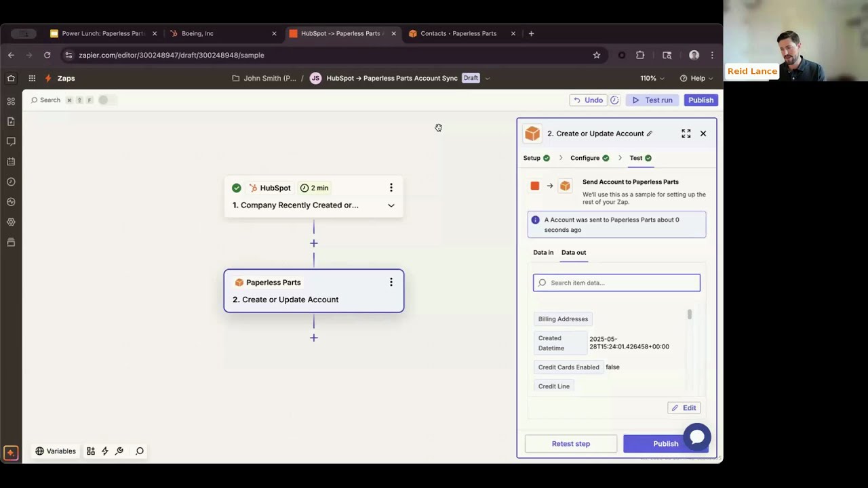Switch to Power Lunch browser tab
Screen dimensions: 868x488
pyautogui.click(x=104, y=33)
